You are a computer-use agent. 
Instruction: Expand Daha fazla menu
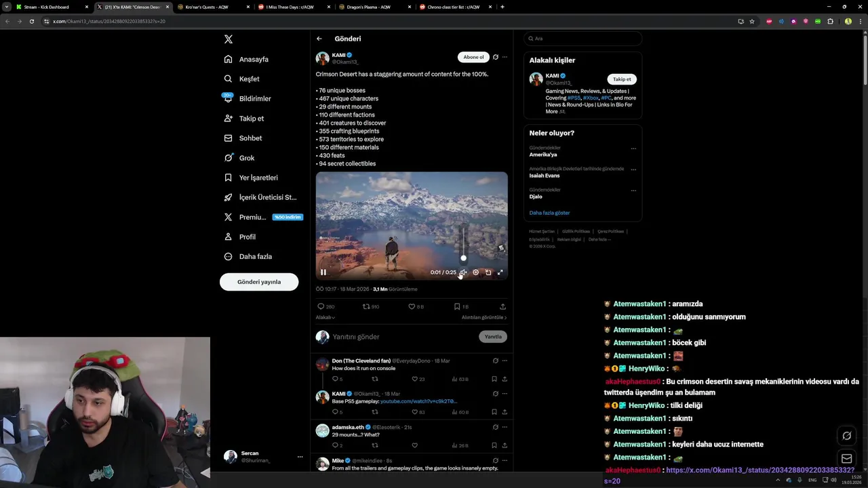pos(248,256)
